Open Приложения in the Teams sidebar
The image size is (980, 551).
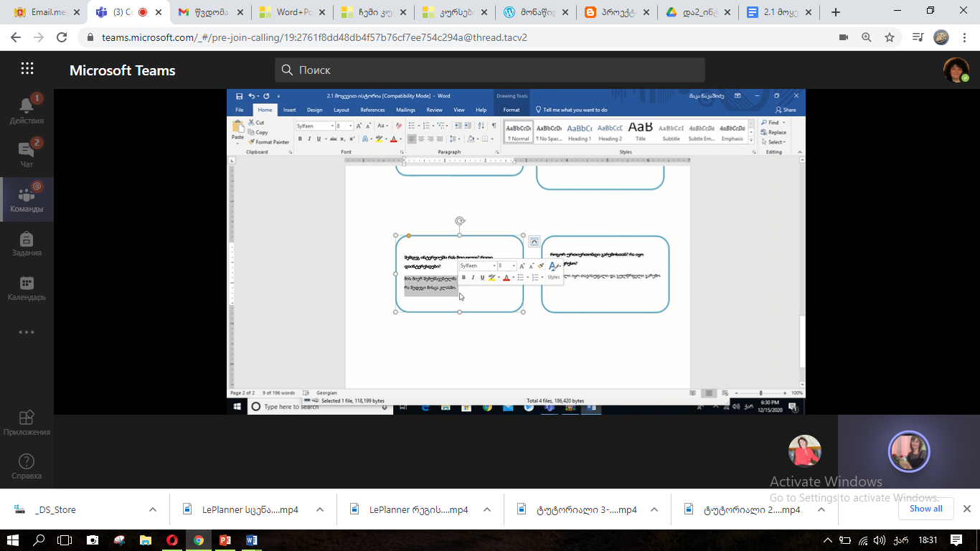(27, 423)
